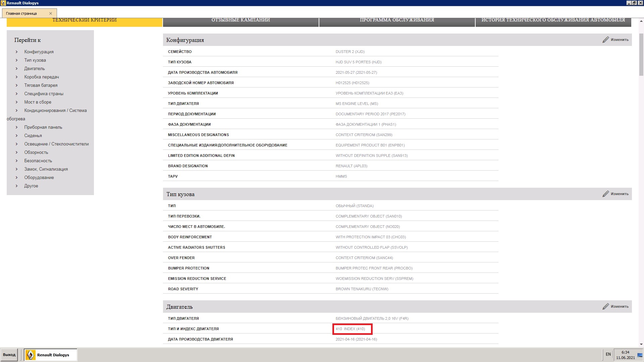The height and width of the screenshot is (362, 644).
Task: Jump to Замок, Сигнализация section
Action: [x=46, y=169]
